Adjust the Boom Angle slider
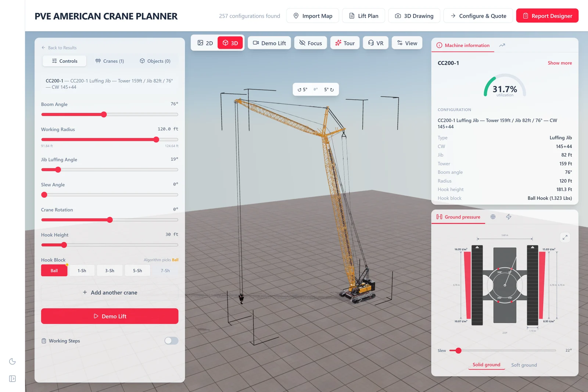 [x=110, y=115]
